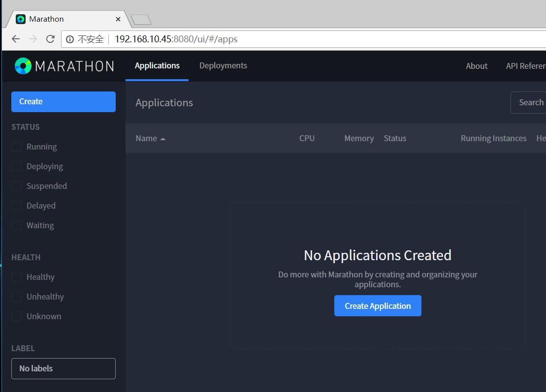
Task: Open the About menu item
Action: pyautogui.click(x=477, y=66)
